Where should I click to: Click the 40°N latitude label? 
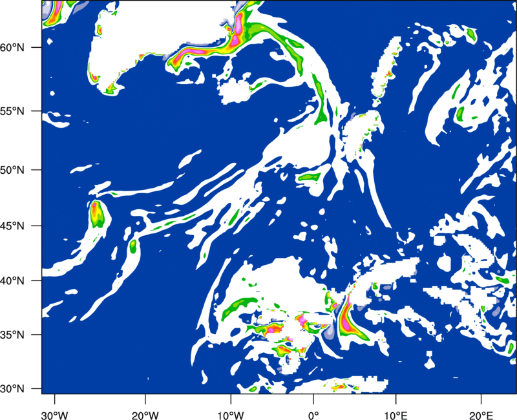tap(12, 281)
